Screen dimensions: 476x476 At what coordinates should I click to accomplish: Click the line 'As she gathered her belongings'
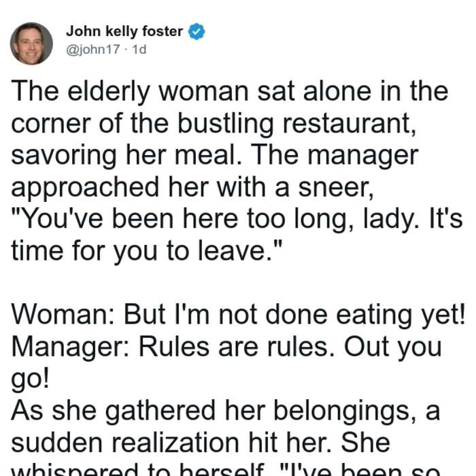(226, 411)
